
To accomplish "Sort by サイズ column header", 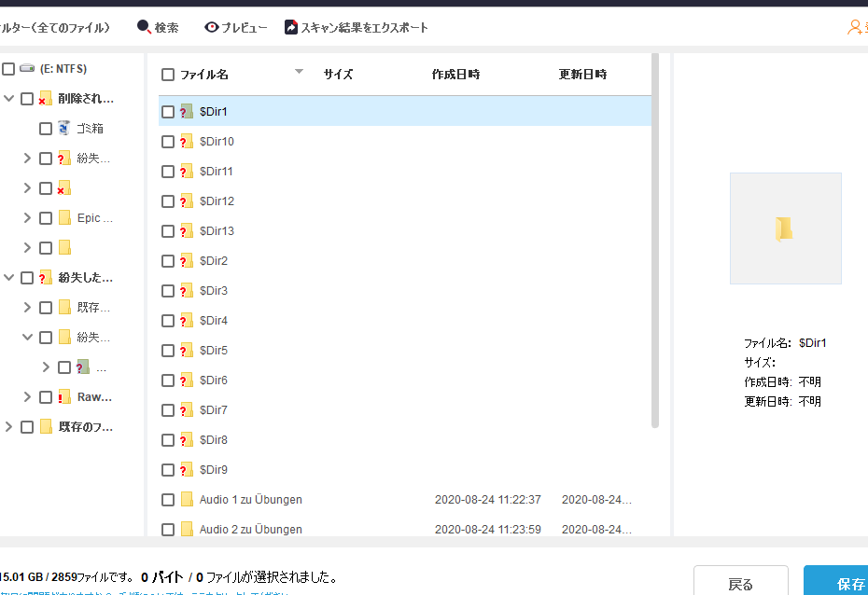I will click(338, 75).
